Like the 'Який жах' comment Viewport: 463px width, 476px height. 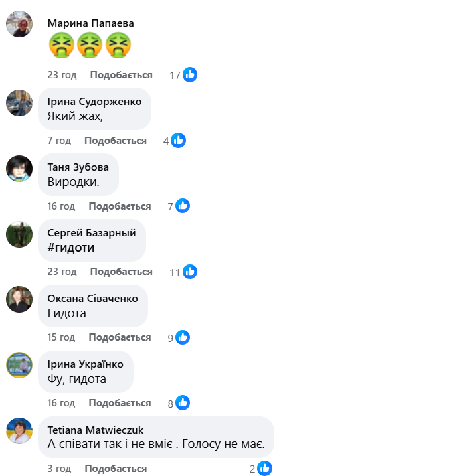(116, 141)
